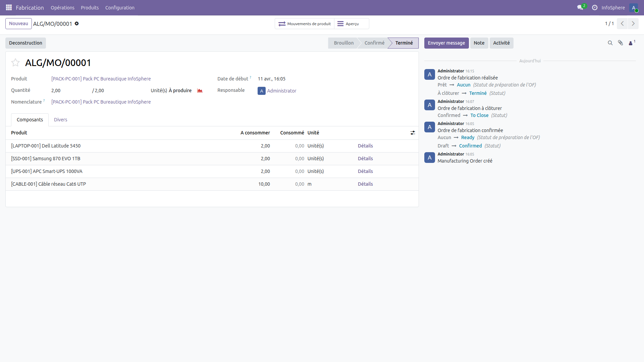This screenshot has height=362, width=644.
Task: Click the Envoyer message button
Action: tap(446, 43)
